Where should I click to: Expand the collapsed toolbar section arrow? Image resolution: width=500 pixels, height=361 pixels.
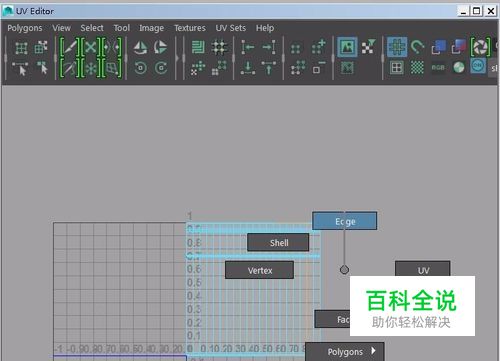pos(177,58)
